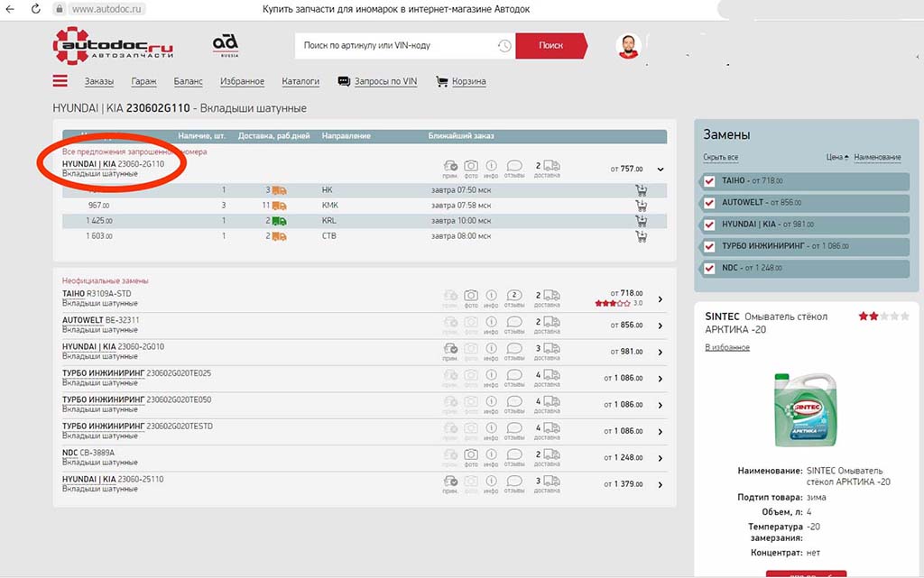Click the article or VIN search field
924x578 pixels.
tap(397, 45)
